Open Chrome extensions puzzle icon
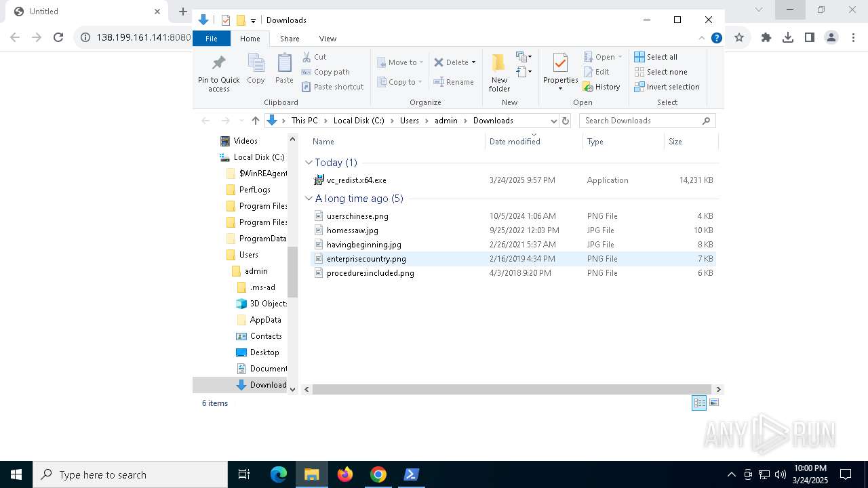 click(x=766, y=38)
